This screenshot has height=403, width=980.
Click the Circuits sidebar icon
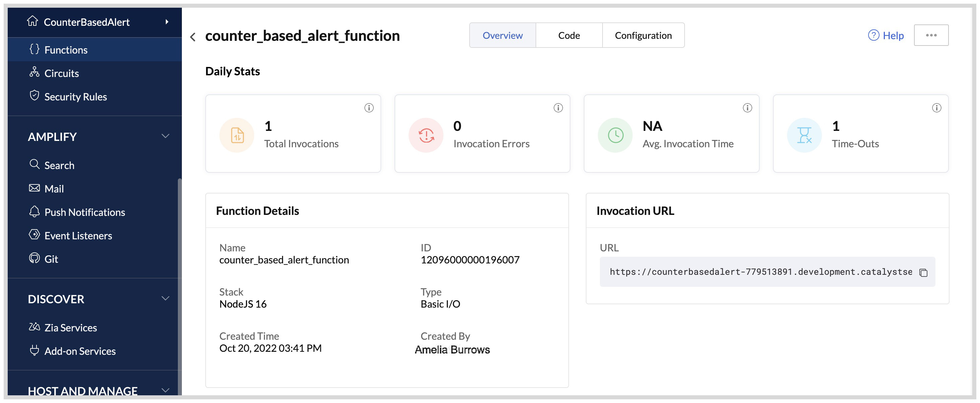(34, 73)
